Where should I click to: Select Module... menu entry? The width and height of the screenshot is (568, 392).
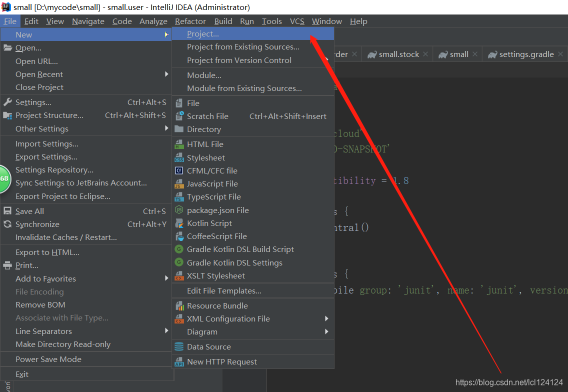[x=253, y=75]
